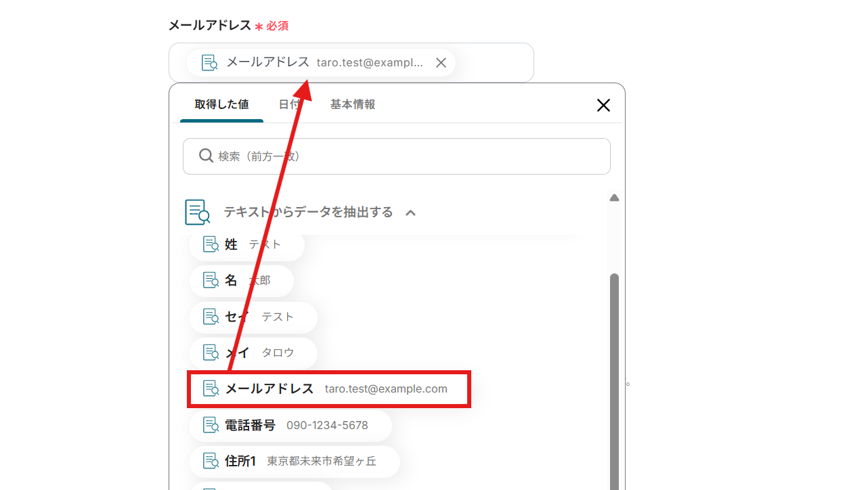The width and height of the screenshot is (868, 490).
Task: Select the 住所1 東京都未来市希望ヶ丘 value
Action: pos(294,462)
